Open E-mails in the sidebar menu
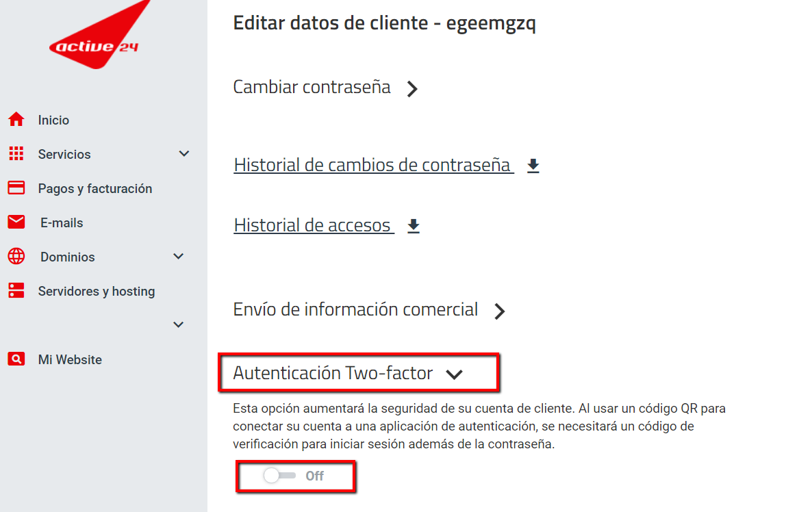Image resolution: width=812 pixels, height=512 pixels. tap(62, 223)
